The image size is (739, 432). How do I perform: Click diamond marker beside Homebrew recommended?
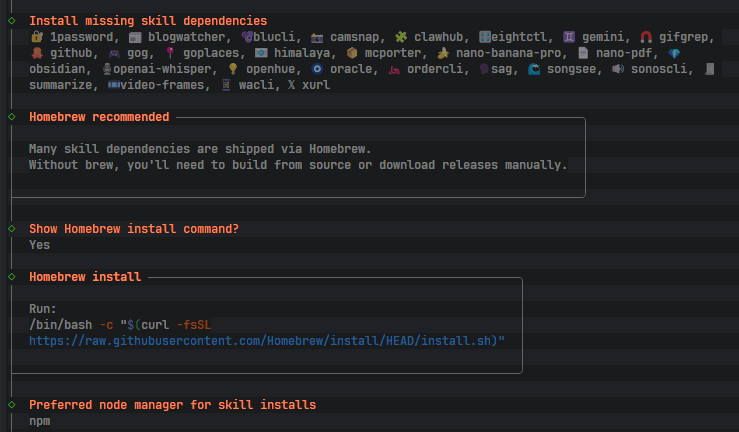tap(12, 117)
